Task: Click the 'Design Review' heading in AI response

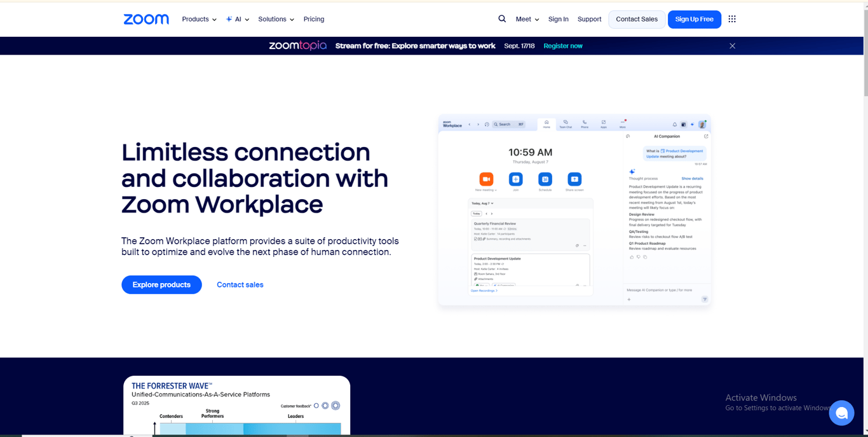Action: pyautogui.click(x=642, y=214)
